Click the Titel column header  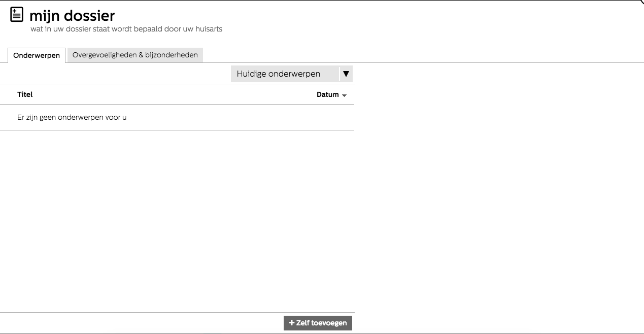[x=25, y=94]
